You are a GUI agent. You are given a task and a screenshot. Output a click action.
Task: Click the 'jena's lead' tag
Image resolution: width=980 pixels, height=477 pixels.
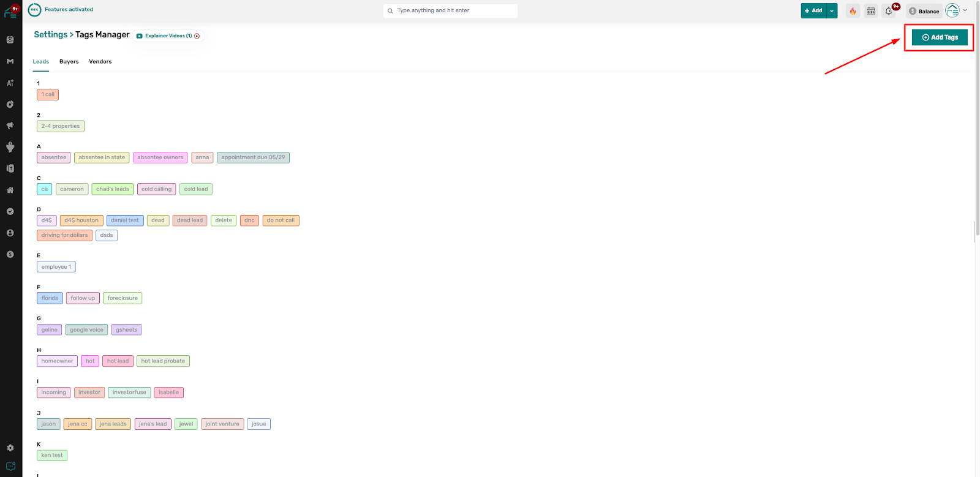pos(153,424)
